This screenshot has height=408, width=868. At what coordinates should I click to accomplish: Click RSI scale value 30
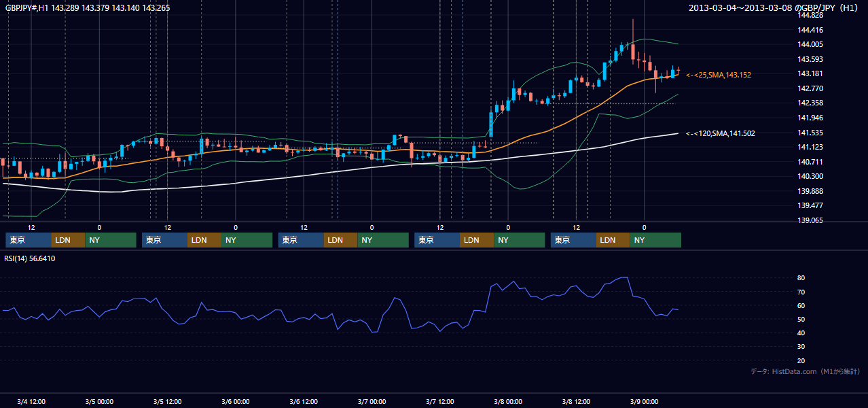pos(801,346)
